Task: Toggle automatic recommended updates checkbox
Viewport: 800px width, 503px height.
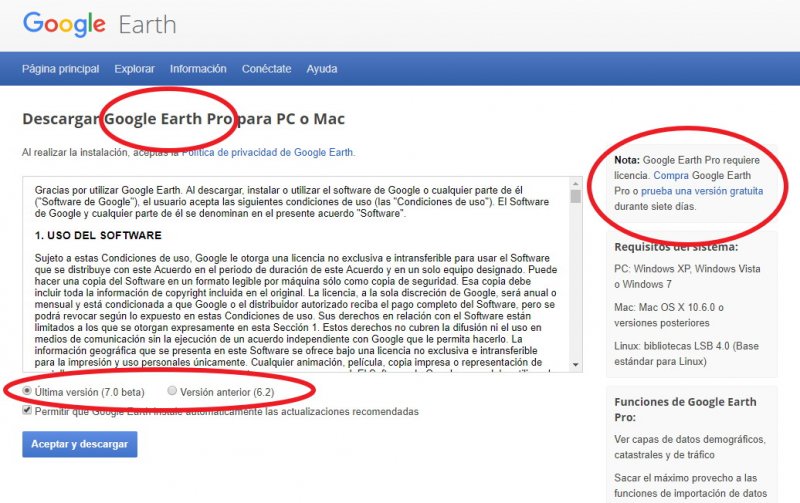Action: 27,411
